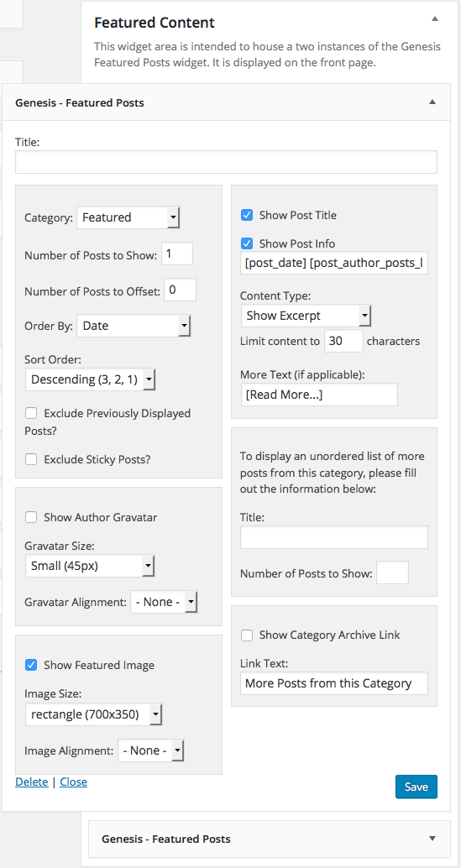Click the Link Text input field
The width and height of the screenshot is (461, 868).
click(x=334, y=683)
